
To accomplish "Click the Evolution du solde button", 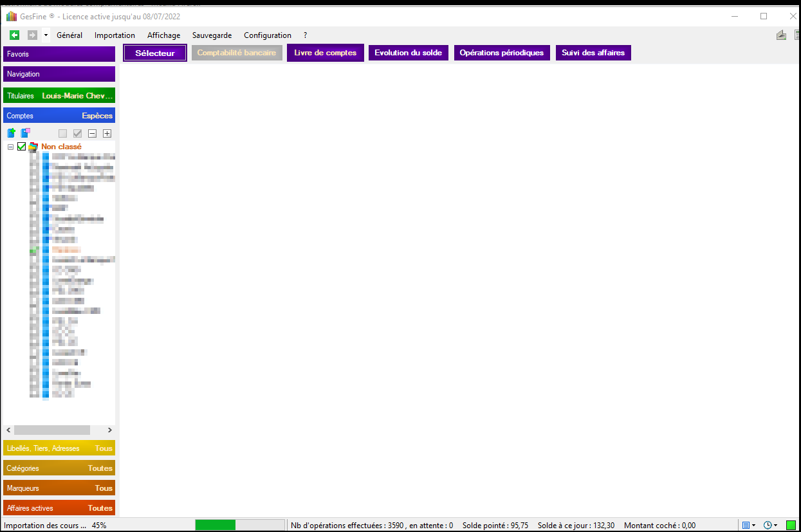I will pos(408,53).
